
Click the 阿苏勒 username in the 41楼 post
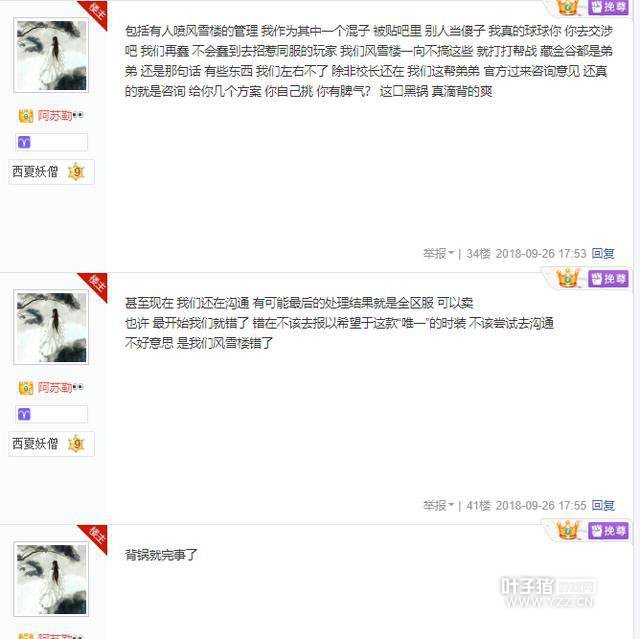tap(55, 388)
